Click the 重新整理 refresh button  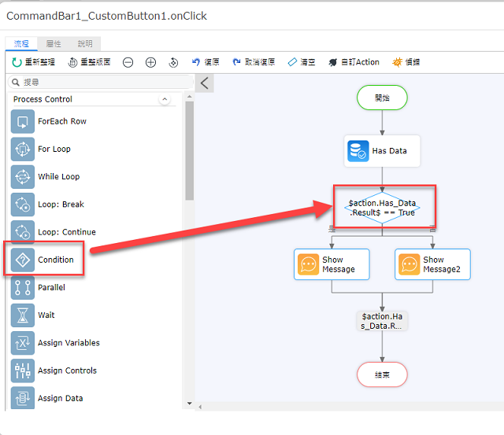point(33,62)
